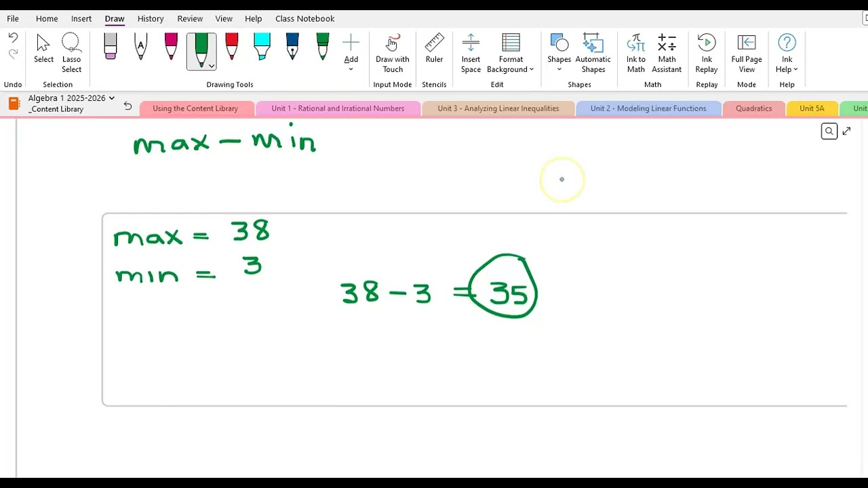
Task: Toggle Draw with Touch mode
Action: pos(393,53)
